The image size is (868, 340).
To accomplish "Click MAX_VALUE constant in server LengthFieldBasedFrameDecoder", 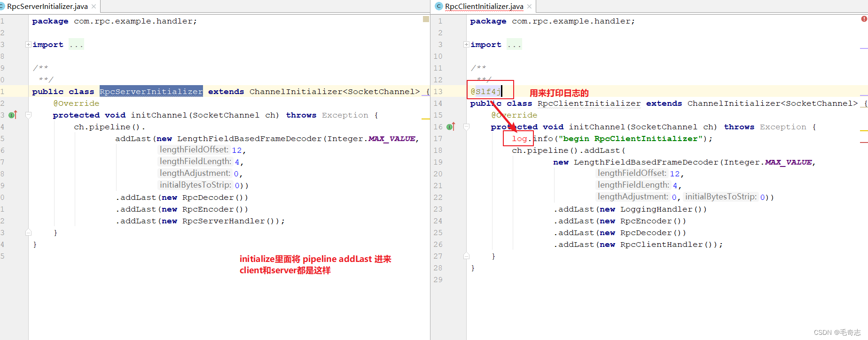I will pyautogui.click(x=392, y=139).
